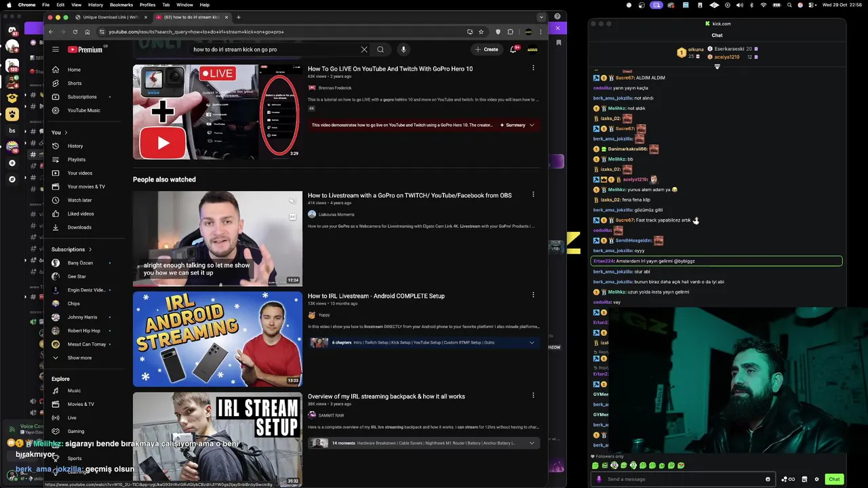Open the Profiles menu
This screenshot has height=488, width=868.
tap(147, 5)
